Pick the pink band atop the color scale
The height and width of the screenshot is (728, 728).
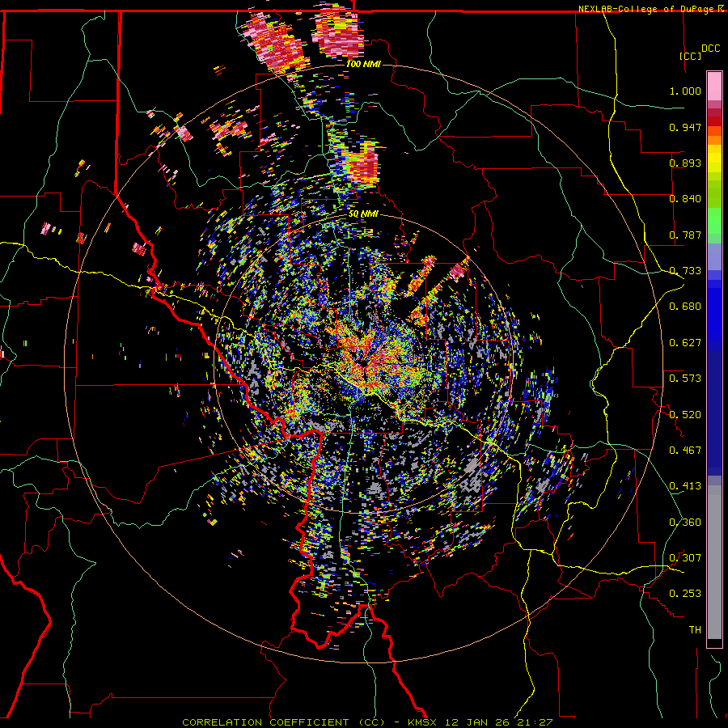714,86
